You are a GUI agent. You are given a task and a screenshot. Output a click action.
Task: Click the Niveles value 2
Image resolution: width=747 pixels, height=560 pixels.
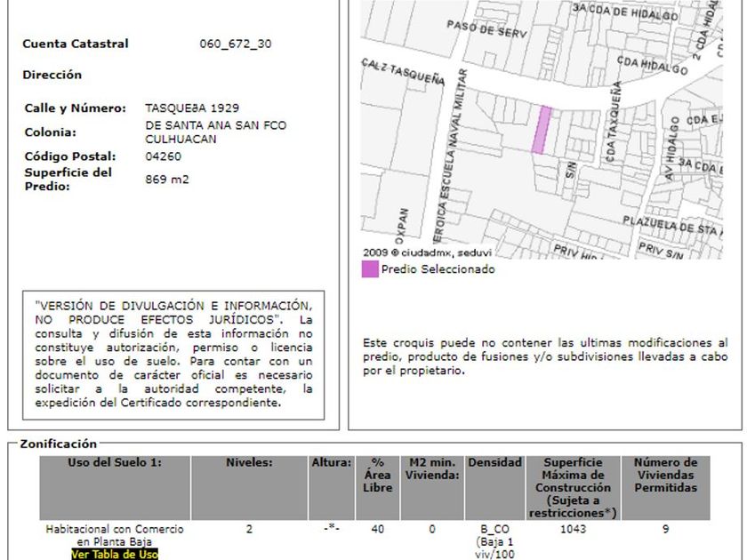click(249, 529)
